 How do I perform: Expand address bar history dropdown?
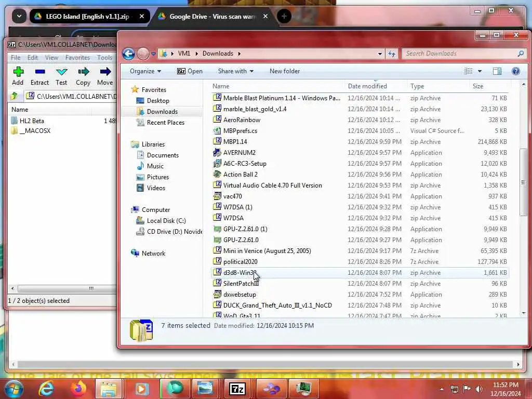(380, 54)
